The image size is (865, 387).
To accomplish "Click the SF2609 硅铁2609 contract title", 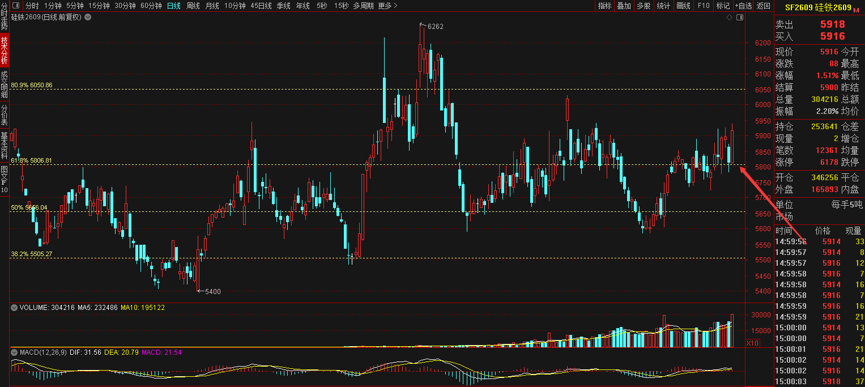I will pyautogui.click(x=818, y=7).
